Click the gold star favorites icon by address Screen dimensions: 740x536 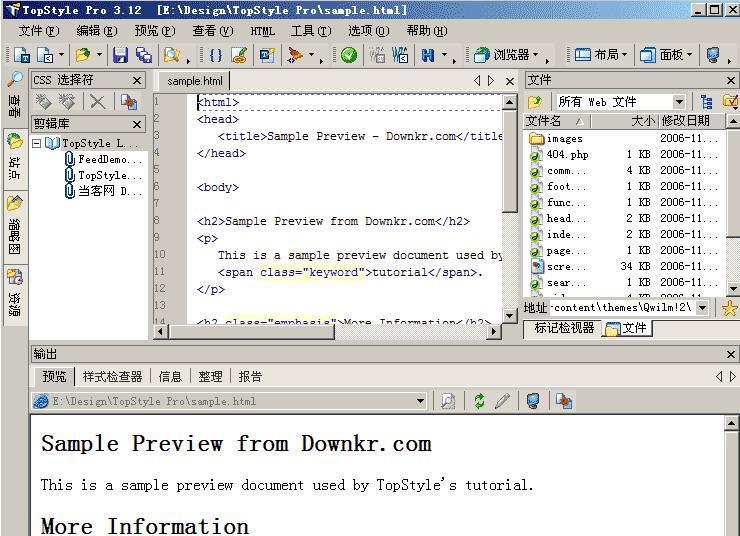[730, 309]
